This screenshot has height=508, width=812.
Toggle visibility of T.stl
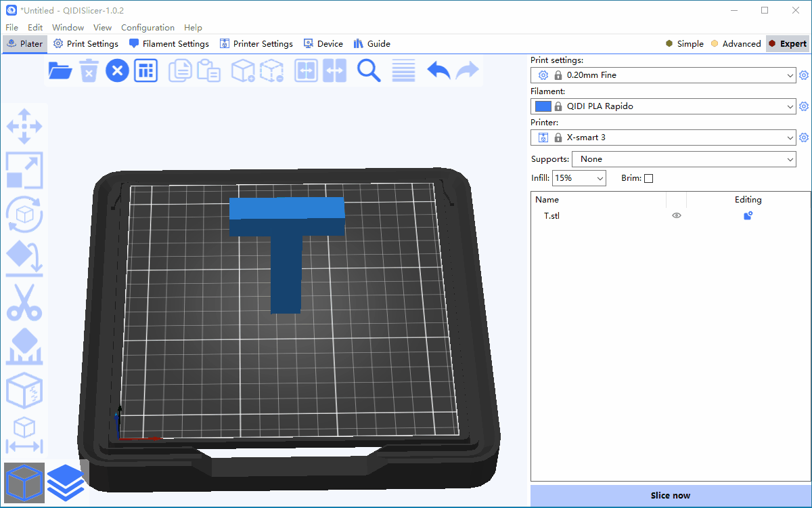point(676,216)
